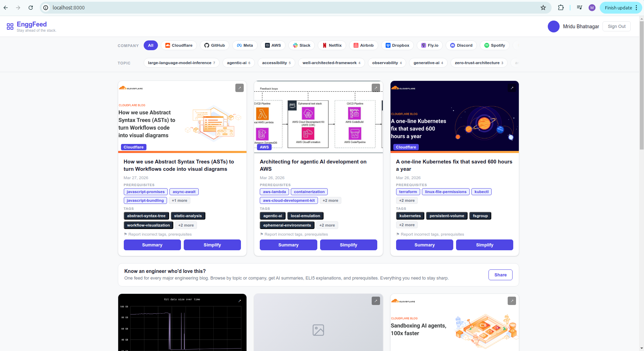Open Summary for Architecting for agentic AI article

pos(288,245)
